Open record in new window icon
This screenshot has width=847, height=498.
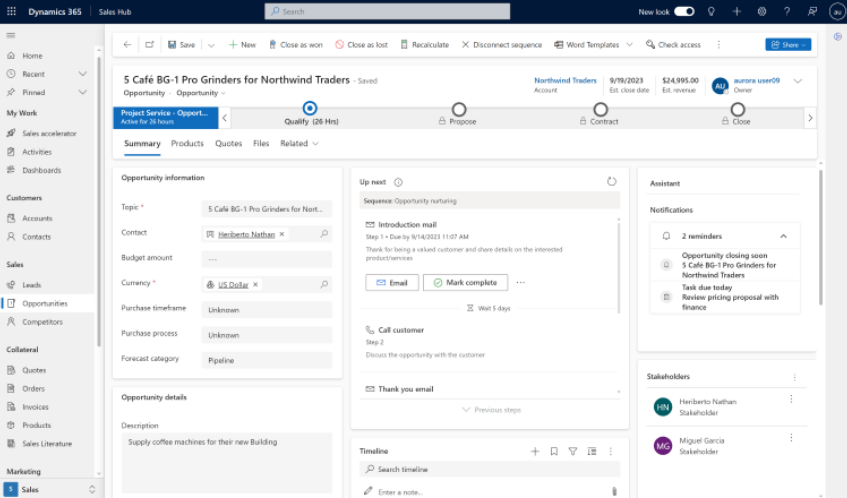point(150,45)
